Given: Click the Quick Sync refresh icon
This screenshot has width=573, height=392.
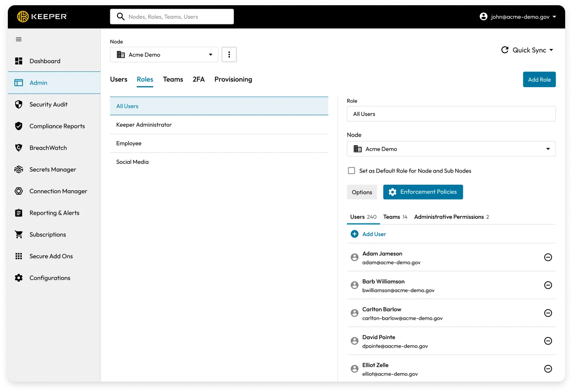Looking at the screenshot, I should point(505,50).
